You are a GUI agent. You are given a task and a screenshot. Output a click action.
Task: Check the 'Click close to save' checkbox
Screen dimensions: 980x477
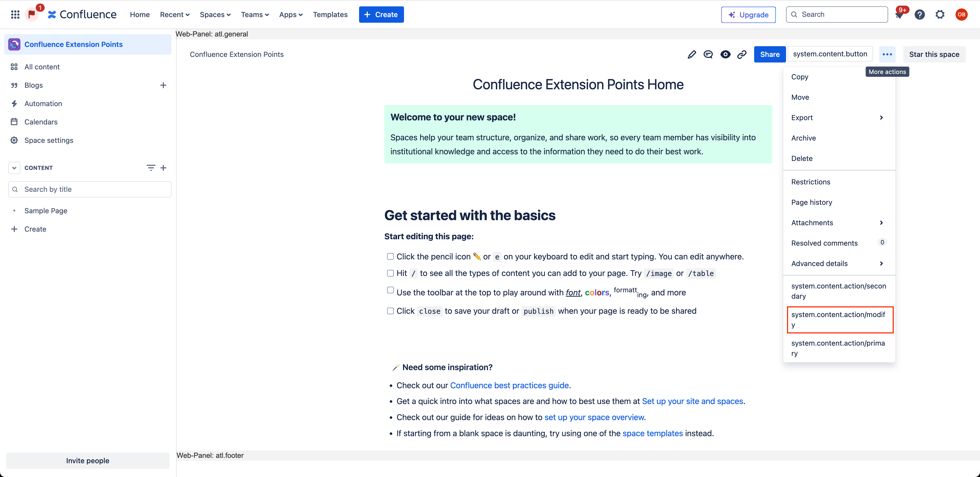point(390,311)
